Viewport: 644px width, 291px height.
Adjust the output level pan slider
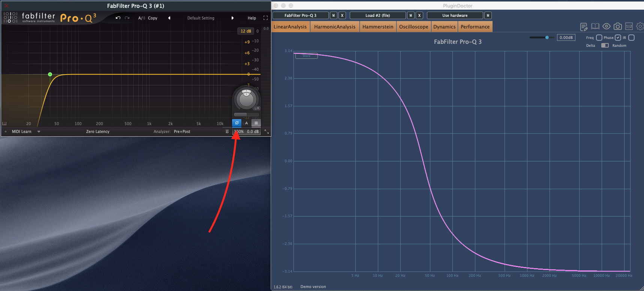click(246, 115)
